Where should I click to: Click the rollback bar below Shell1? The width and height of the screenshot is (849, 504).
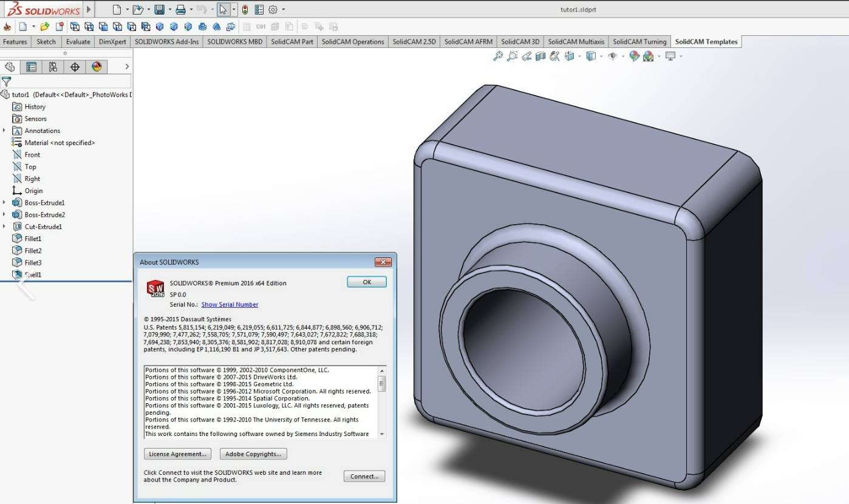66,281
